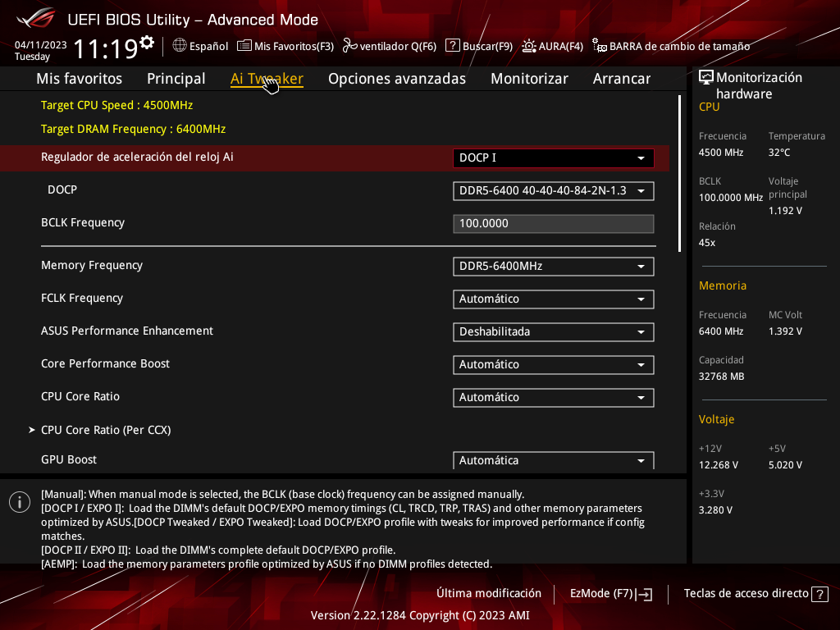
Task: Click Mis Favoritos(F3) button
Action: click(285, 46)
